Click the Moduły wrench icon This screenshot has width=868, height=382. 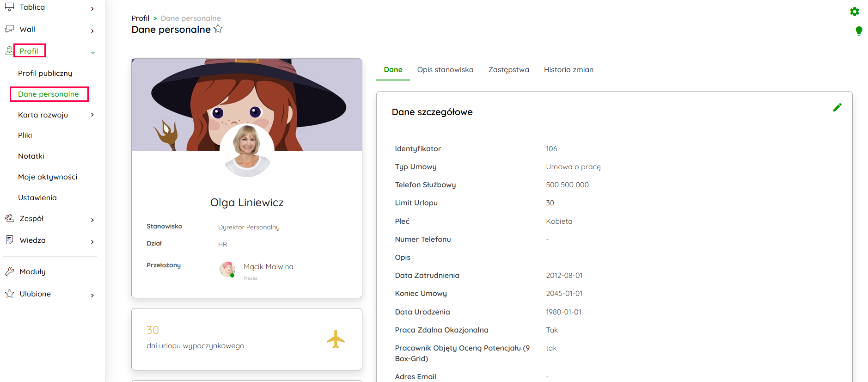click(x=9, y=271)
